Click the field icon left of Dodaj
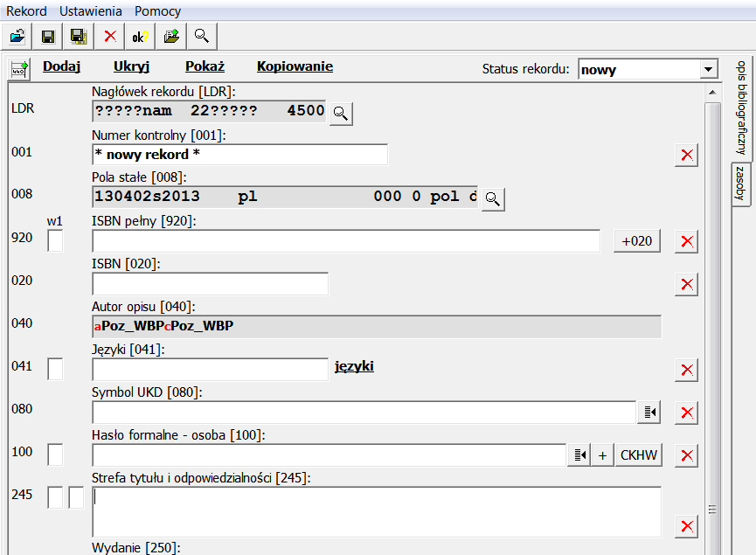This screenshot has width=756, height=555. (19, 69)
